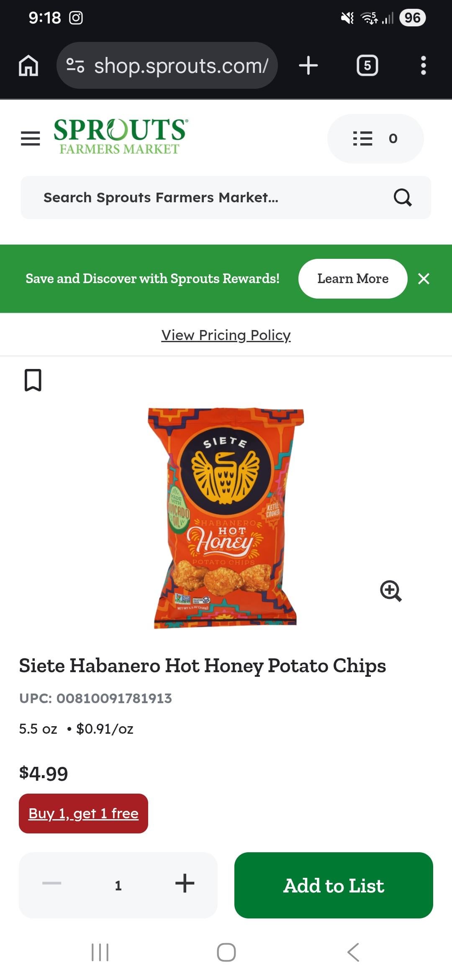This screenshot has width=452, height=980.
Task: Go to the Sprouts Farmers Market logo home
Action: (x=121, y=137)
